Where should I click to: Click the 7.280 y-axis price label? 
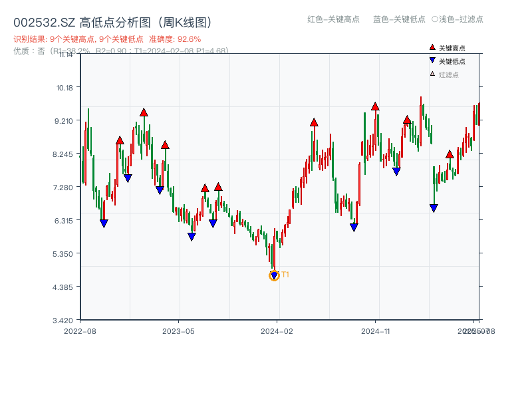[x=63, y=188]
